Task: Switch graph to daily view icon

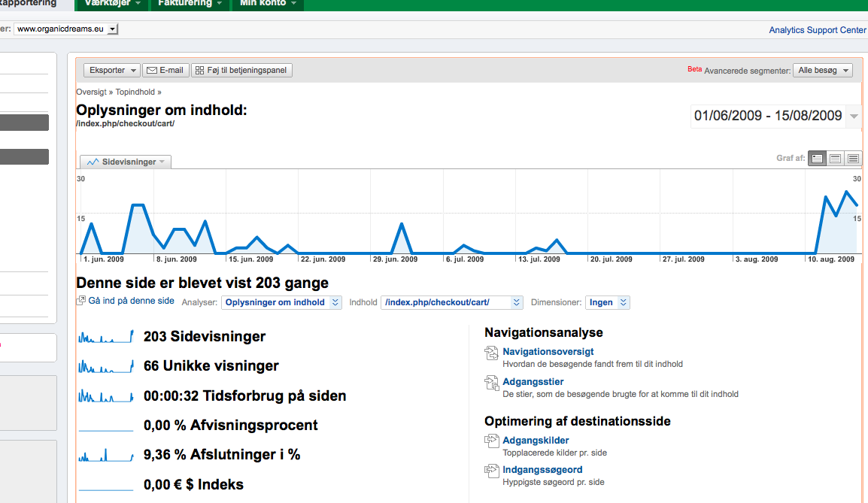Action: tap(817, 159)
